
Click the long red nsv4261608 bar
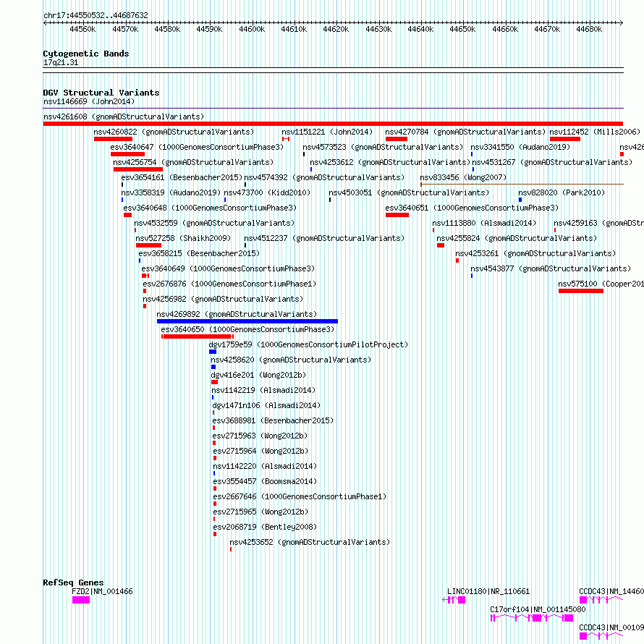[333, 124]
